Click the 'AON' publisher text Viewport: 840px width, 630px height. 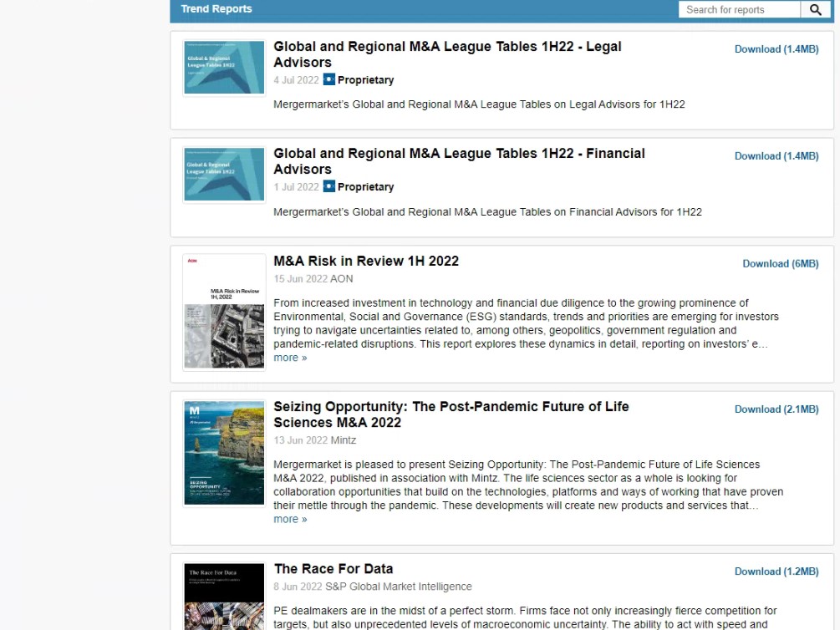click(342, 279)
